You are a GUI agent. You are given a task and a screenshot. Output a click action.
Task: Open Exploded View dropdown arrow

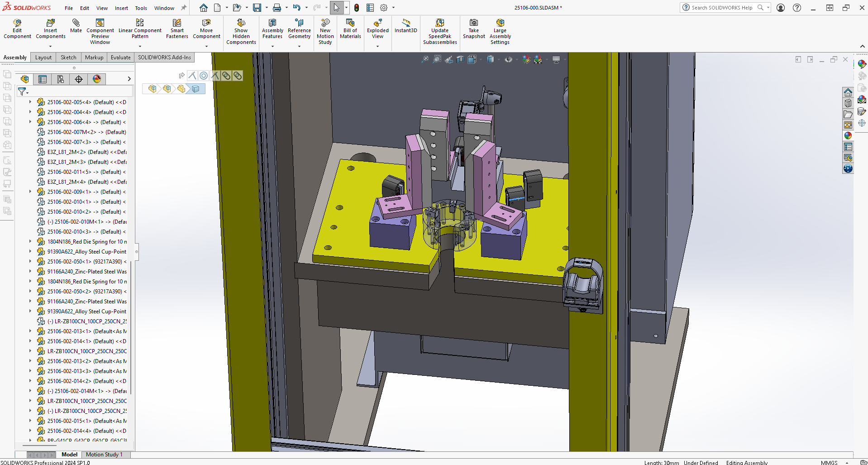377,46
